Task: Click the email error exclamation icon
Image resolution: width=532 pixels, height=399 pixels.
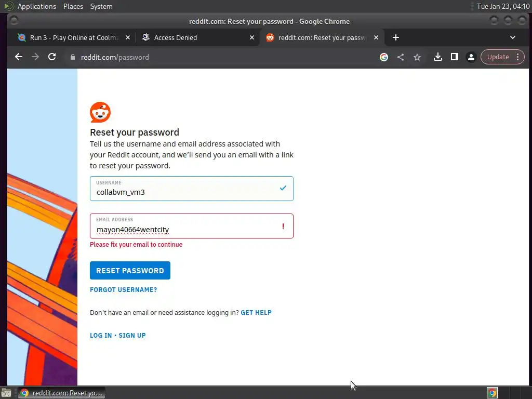Action: 283,227
